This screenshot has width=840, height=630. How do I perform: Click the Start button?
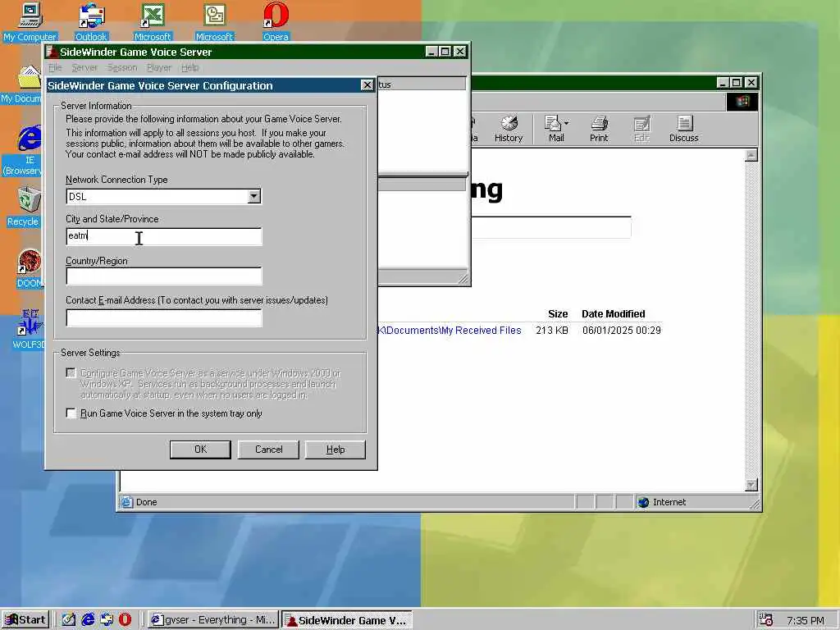coord(25,620)
